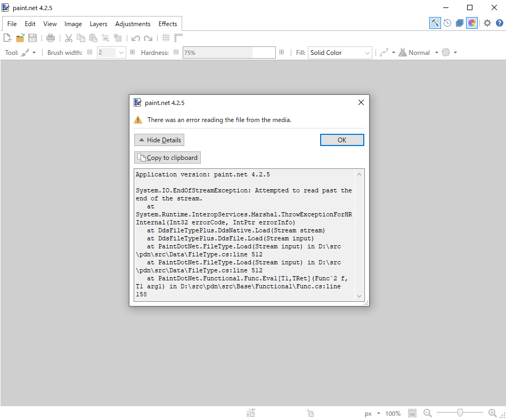The image size is (506, 420).
Task: Click the zoom slider in status bar
Action: point(460,413)
